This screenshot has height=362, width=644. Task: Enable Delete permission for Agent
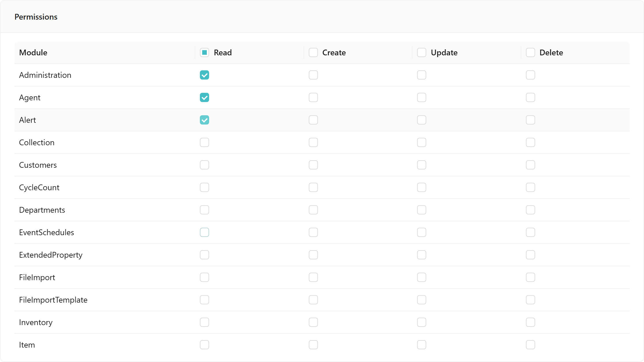(x=531, y=97)
